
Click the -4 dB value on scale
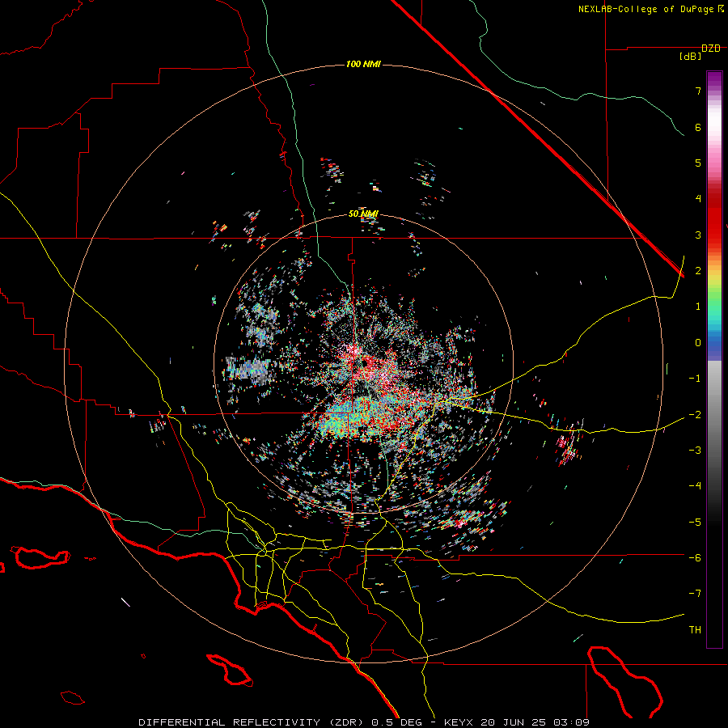click(695, 486)
